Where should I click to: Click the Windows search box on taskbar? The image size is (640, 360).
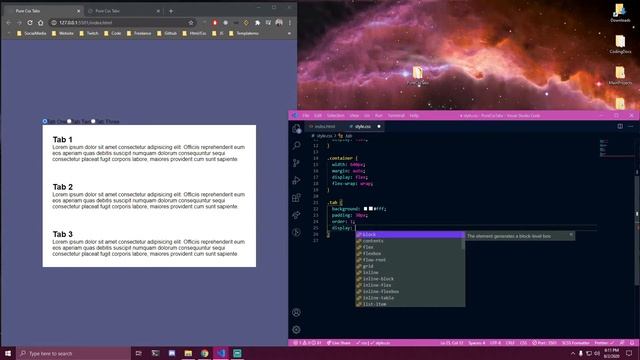[73, 353]
